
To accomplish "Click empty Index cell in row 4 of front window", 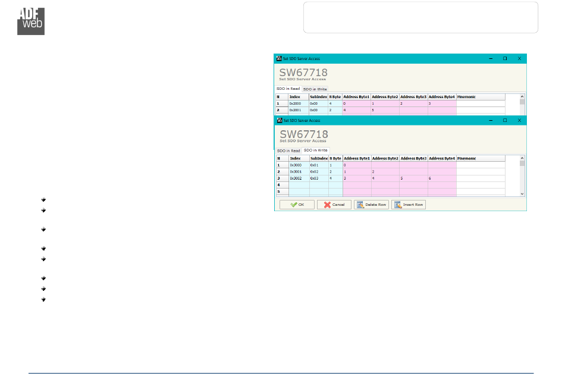I will click(299, 185).
